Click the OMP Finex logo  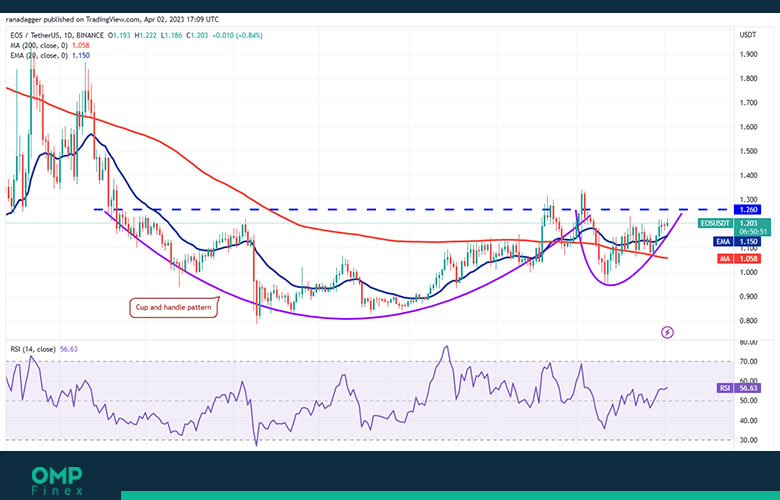click(57, 481)
